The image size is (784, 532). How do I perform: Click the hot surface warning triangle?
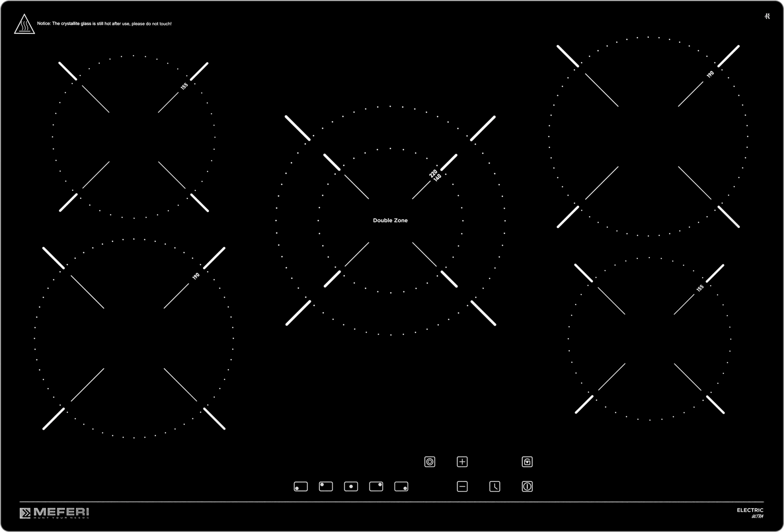pos(24,24)
